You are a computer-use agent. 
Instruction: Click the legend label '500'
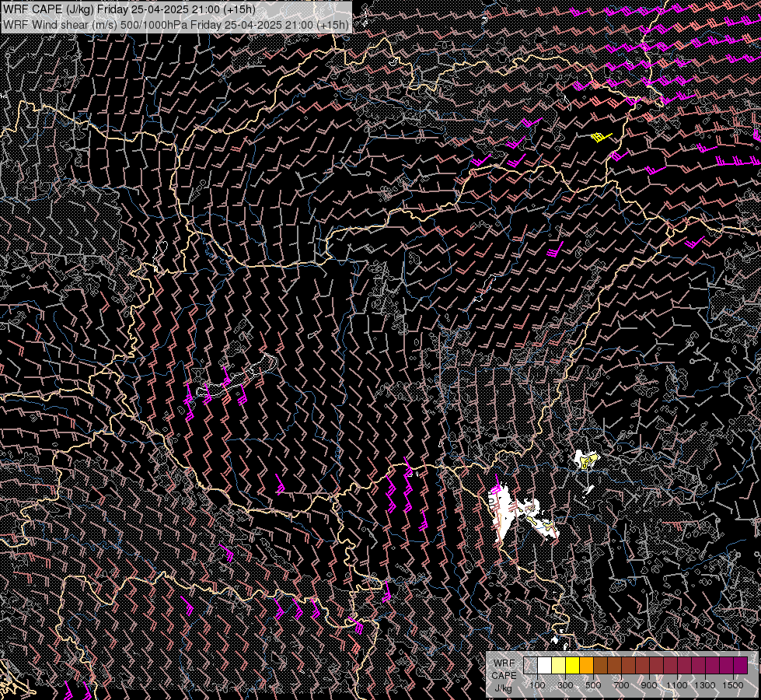tap(593, 685)
